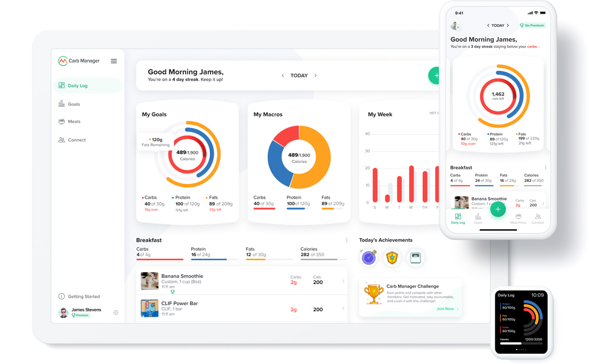Image resolution: width=589 pixels, height=364 pixels.
Task: Open the settings gear near James Stevens
Action: [x=116, y=313]
